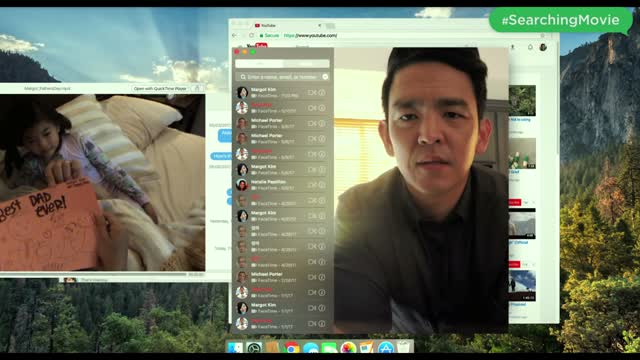Expand FaceTime search field dropdown arrow
Viewport: 640px width, 360px height.
(x=325, y=77)
